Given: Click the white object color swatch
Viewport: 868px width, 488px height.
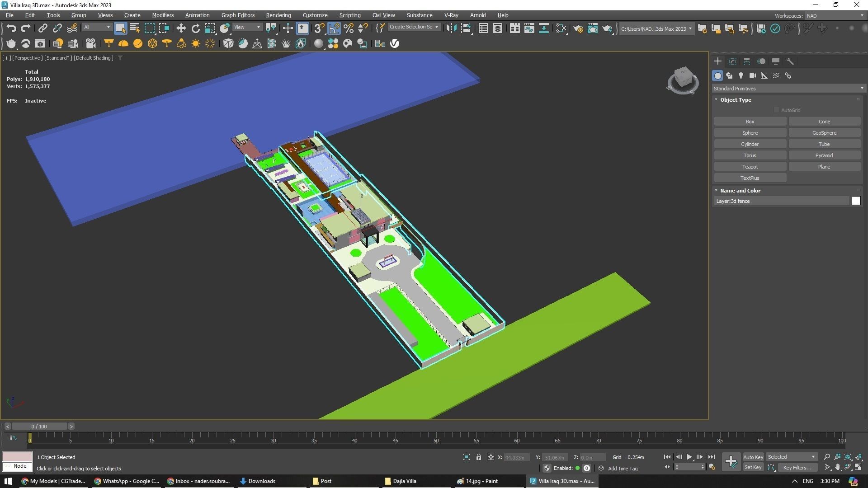Looking at the screenshot, I should tap(856, 201).
